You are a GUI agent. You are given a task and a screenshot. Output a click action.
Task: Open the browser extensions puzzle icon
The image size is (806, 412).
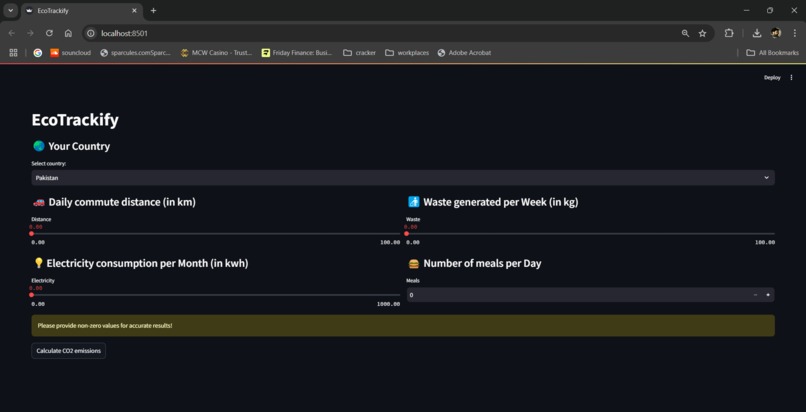pyautogui.click(x=729, y=33)
